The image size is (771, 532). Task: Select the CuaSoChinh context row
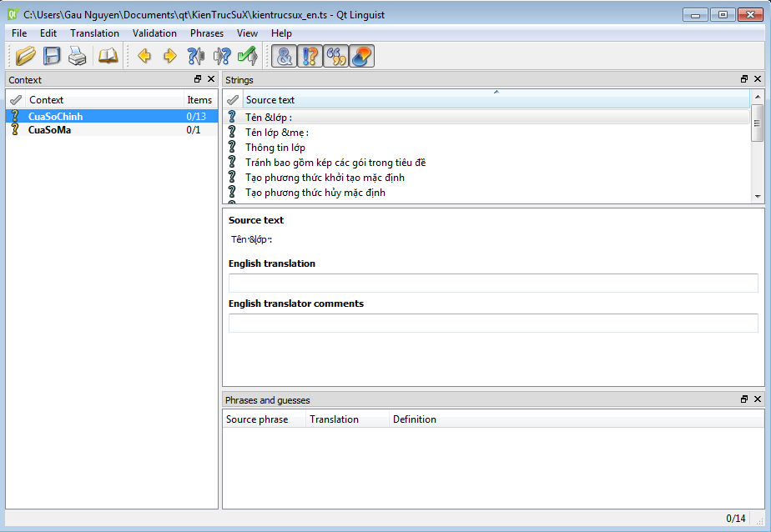tap(112, 117)
